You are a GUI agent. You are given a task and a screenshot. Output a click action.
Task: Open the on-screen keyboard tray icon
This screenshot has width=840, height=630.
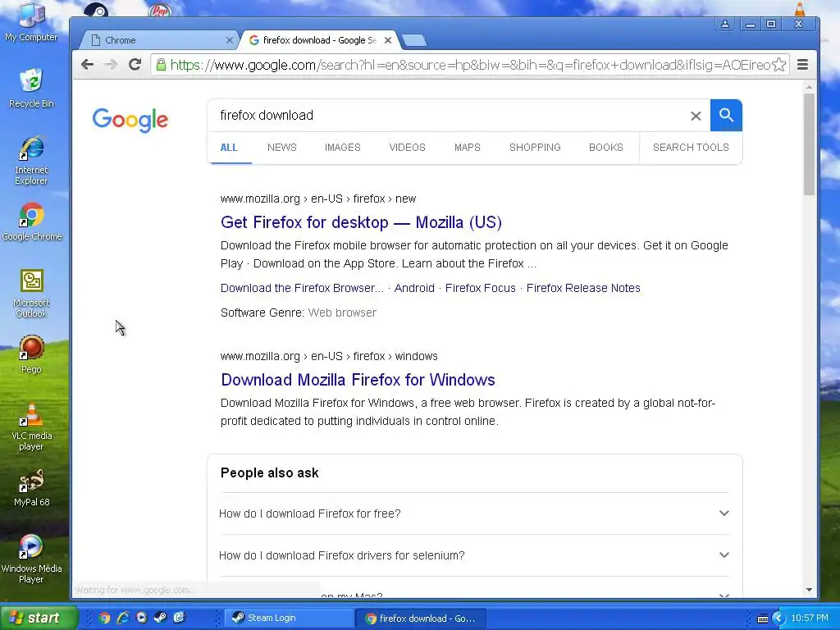[763, 619]
